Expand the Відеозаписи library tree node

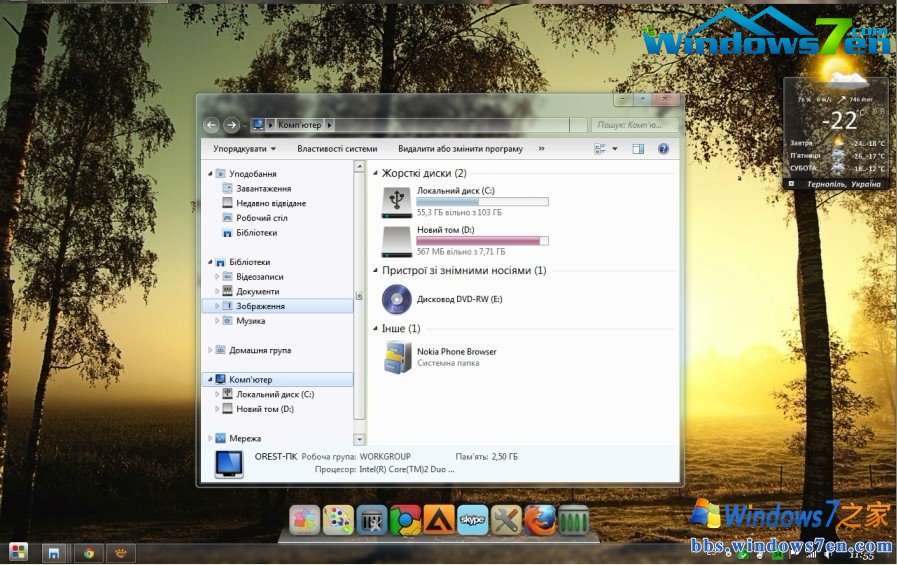[217, 277]
